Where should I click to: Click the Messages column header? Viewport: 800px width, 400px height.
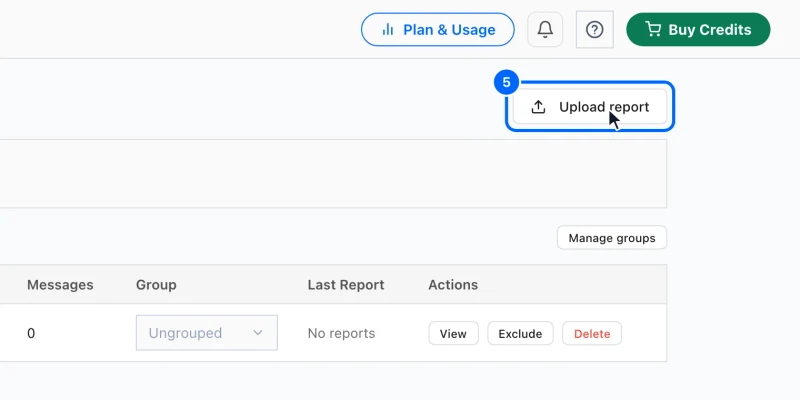(60, 284)
